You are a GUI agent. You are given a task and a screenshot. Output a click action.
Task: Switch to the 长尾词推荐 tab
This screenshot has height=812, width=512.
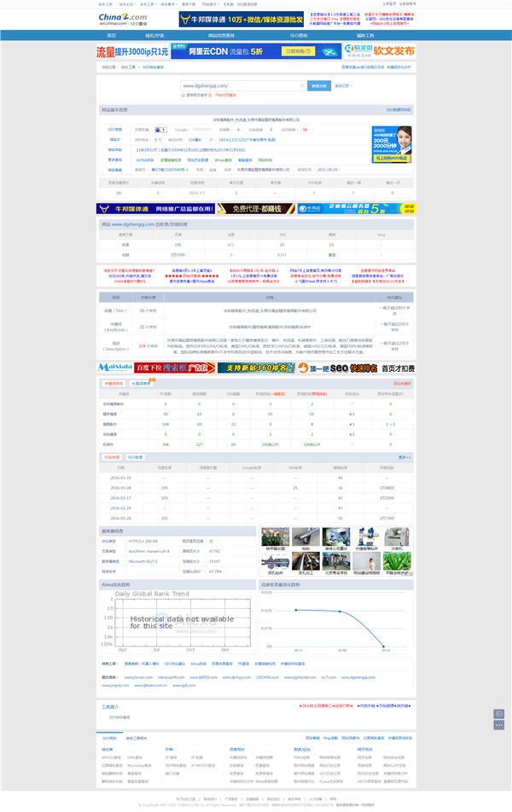(x=141, y=384)
